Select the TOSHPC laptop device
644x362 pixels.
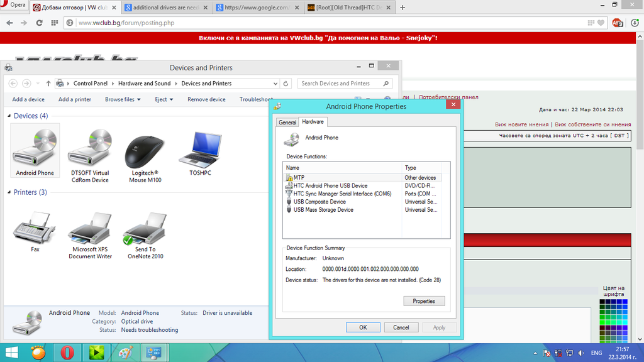pyautogui.click(x=201, y=152)
